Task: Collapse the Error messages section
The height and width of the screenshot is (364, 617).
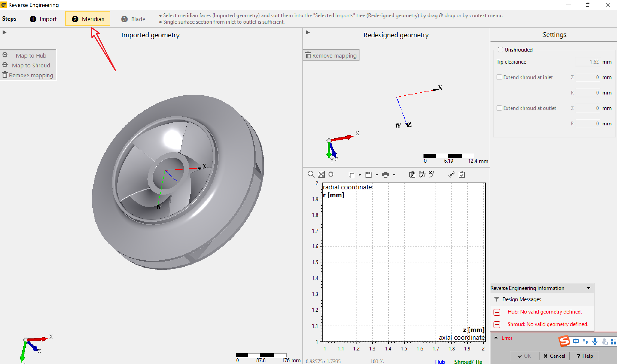Action: pos(496,338)
